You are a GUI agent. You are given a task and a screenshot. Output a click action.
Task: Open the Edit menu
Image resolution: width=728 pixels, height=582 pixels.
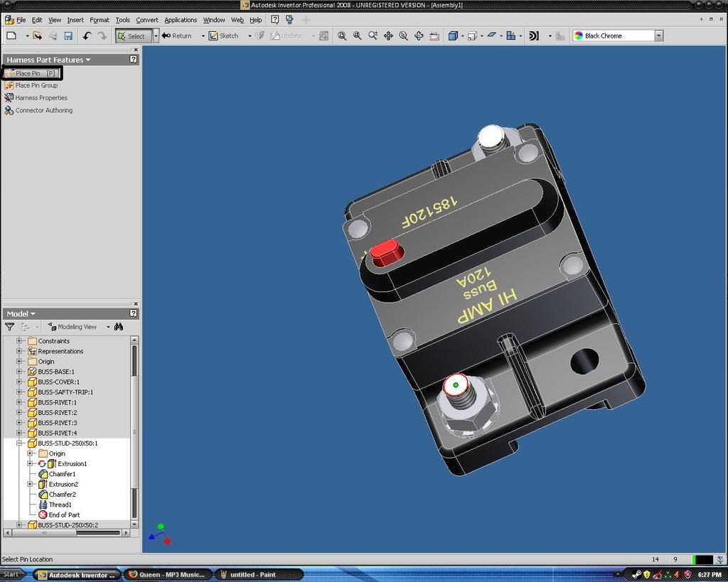[x=37, y=20]
